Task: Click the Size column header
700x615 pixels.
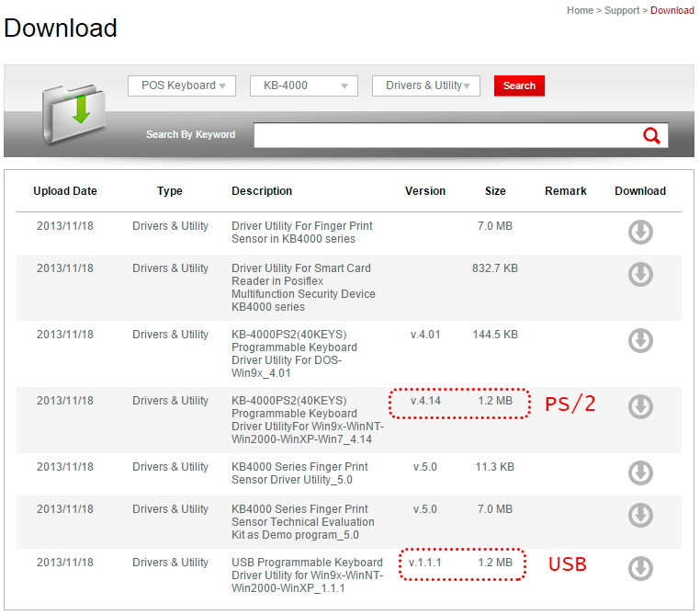Action: click(x=495, y=191)
